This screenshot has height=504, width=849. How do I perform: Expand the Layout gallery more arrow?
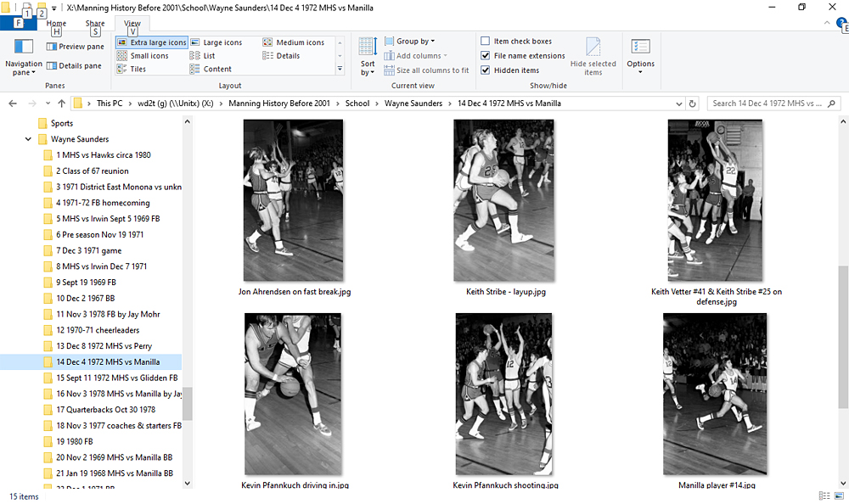340,69
